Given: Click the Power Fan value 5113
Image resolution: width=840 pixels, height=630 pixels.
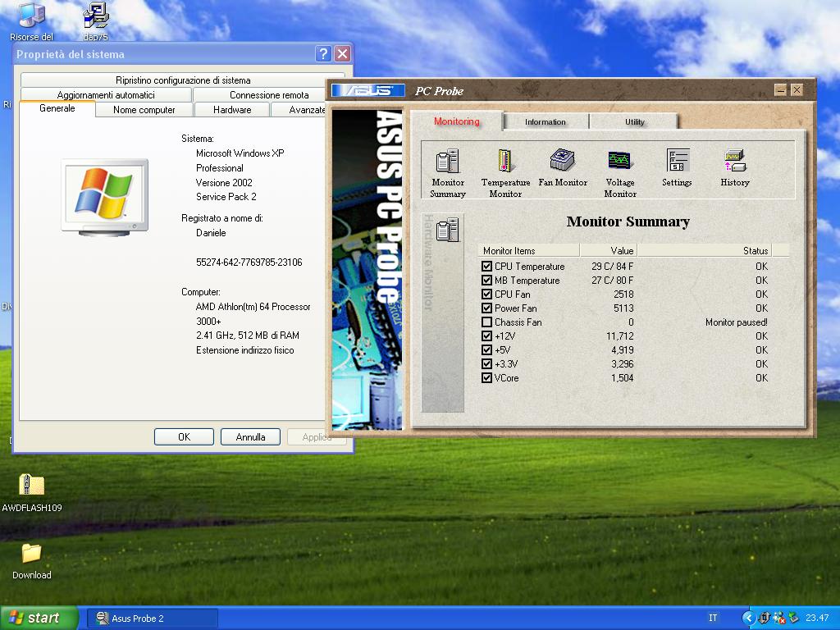Looking at the screenshot, I should [x=623, y=308].
